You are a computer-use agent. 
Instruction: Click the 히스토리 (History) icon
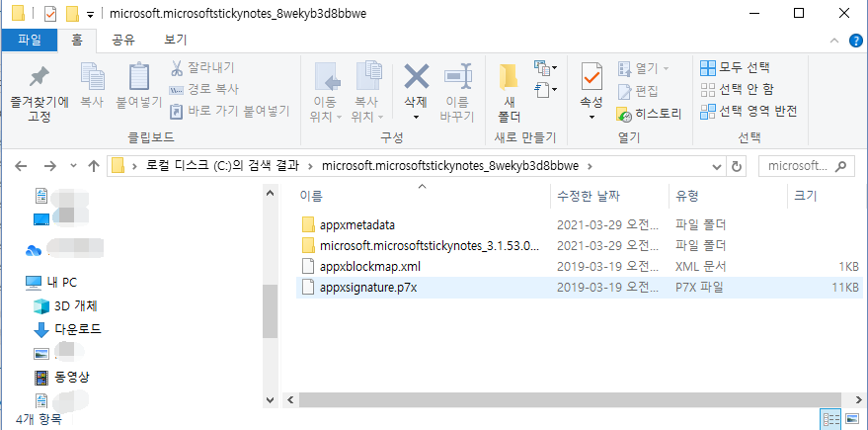click(624, 115)
